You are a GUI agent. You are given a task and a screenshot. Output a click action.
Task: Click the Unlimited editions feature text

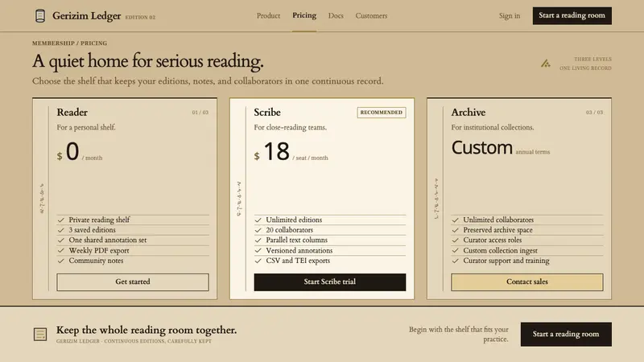point(294,220)
